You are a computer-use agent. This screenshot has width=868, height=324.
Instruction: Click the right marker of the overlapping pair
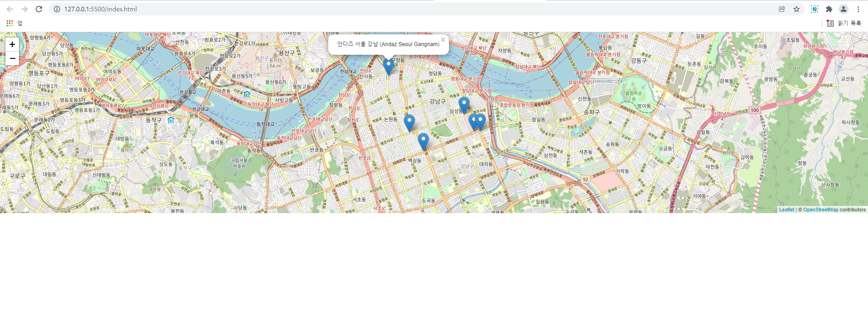(x=481, y=122)
